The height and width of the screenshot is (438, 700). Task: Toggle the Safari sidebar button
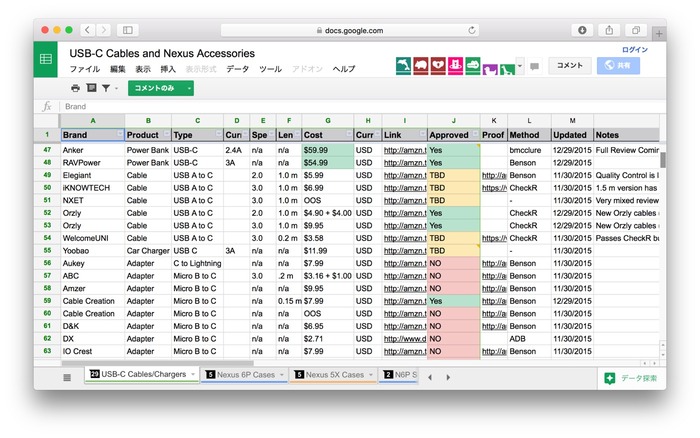[128, 30]
